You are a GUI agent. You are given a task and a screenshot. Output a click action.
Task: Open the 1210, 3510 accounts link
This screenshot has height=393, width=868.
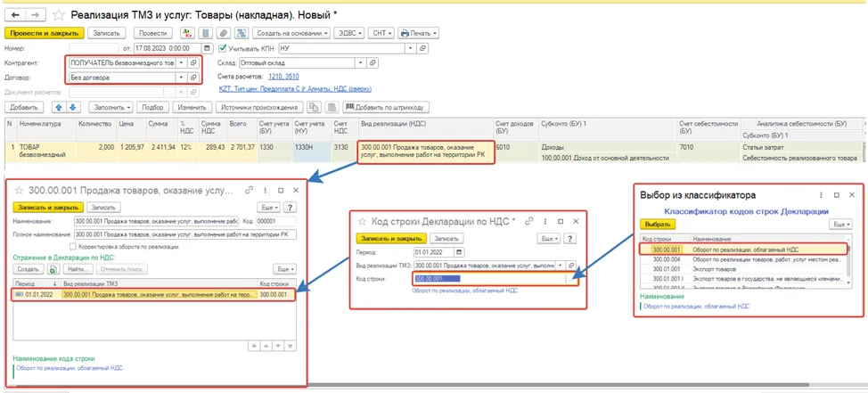point(283,77)
